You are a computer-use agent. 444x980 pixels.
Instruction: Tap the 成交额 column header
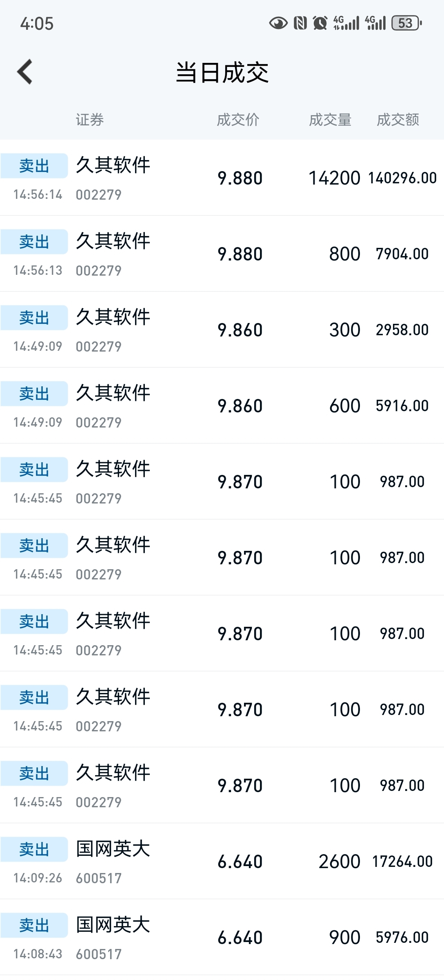pyautogui.click(x=398, y=120)
